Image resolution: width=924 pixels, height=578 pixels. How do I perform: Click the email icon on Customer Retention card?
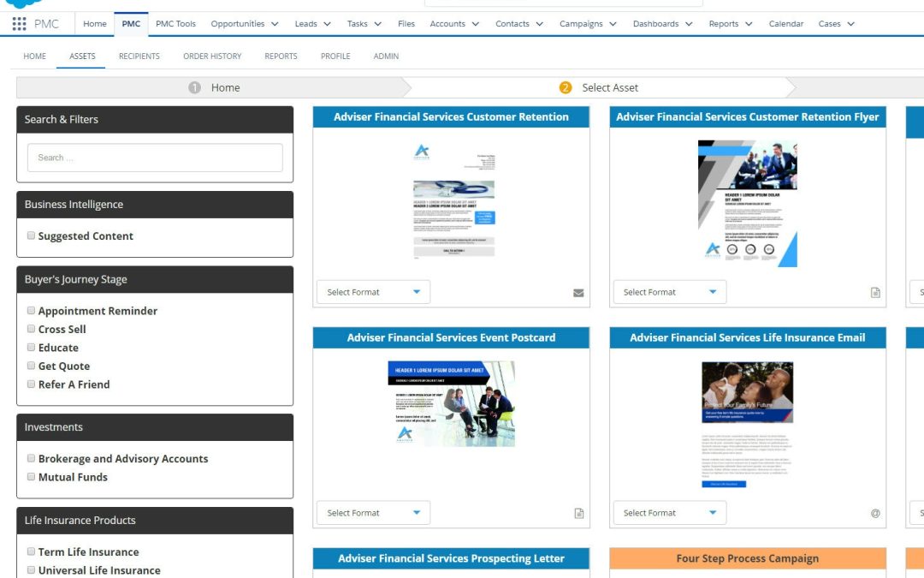point(578,293)
